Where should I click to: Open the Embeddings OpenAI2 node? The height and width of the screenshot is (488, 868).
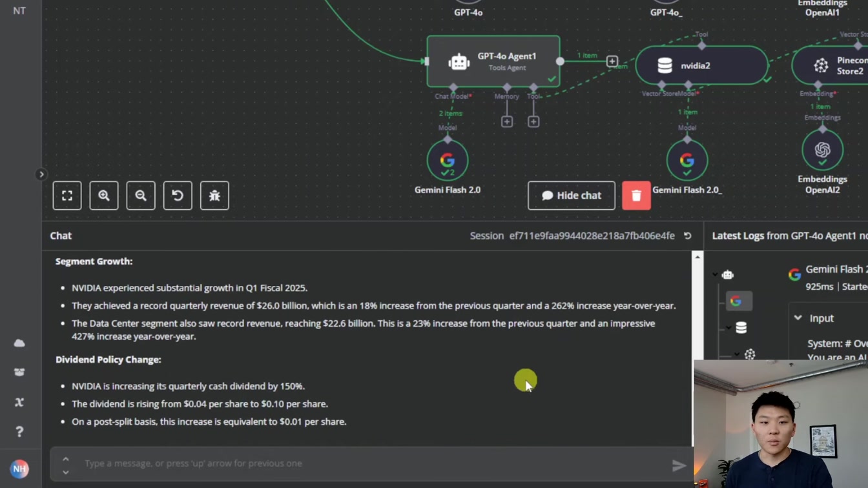click(822, 150)
